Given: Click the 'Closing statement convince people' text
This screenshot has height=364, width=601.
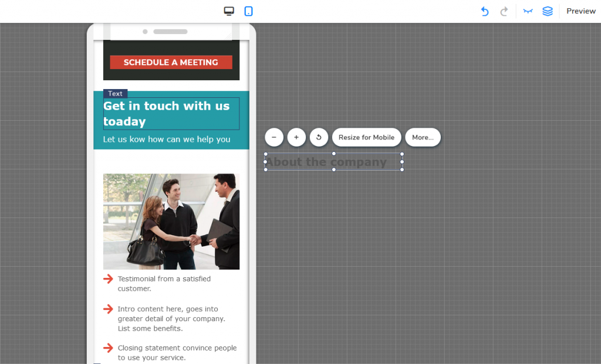Looking at the screenshot, I should [x=177, y=353].
